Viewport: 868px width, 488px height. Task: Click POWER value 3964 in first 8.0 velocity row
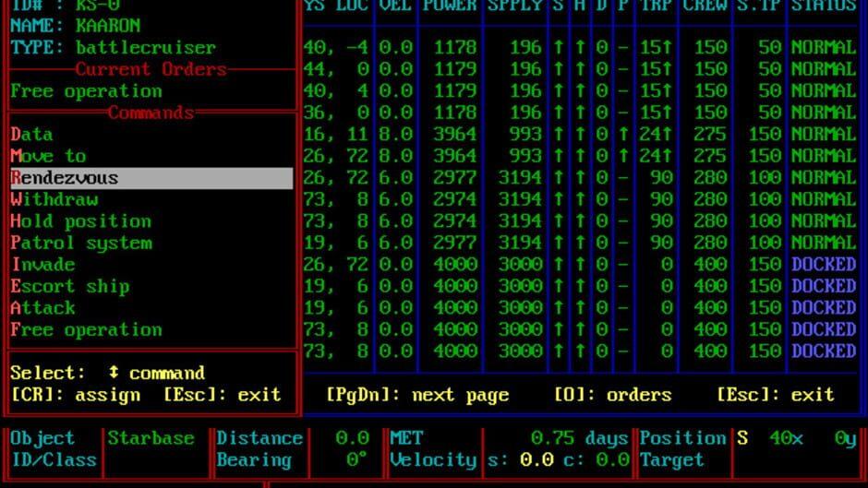455,135
